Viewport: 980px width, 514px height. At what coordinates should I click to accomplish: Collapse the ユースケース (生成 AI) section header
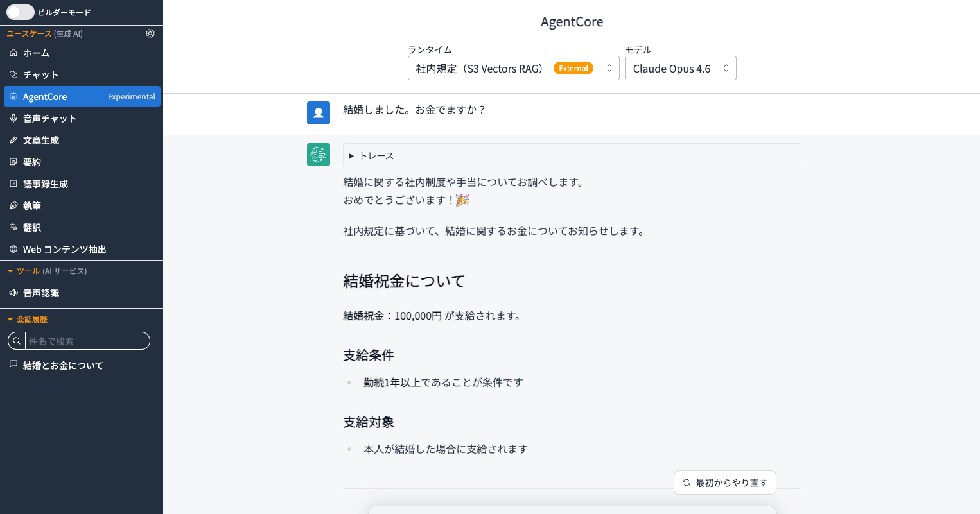point(44,33)
